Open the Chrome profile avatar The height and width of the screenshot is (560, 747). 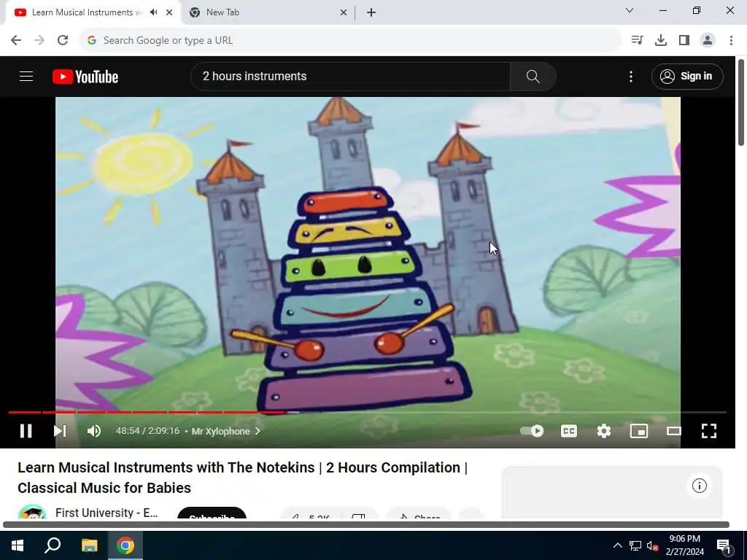coord(708,40)
